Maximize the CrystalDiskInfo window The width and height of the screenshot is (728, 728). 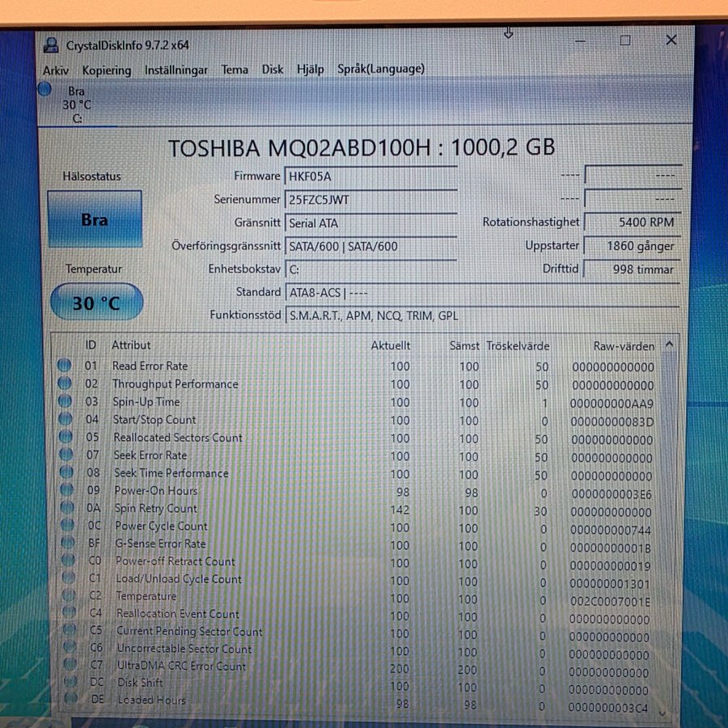pos(625,40)
